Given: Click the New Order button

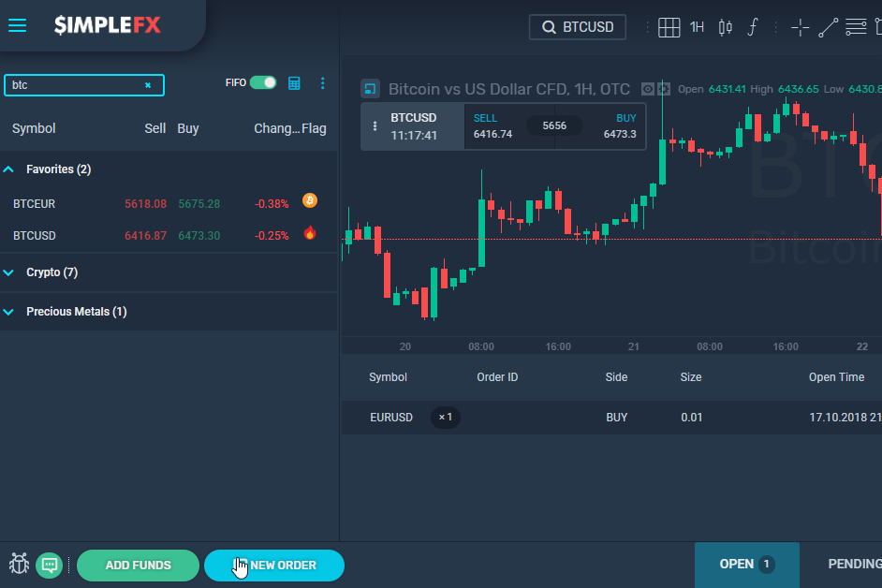Looking at the screenshot, I should click(x=274, y=566).
